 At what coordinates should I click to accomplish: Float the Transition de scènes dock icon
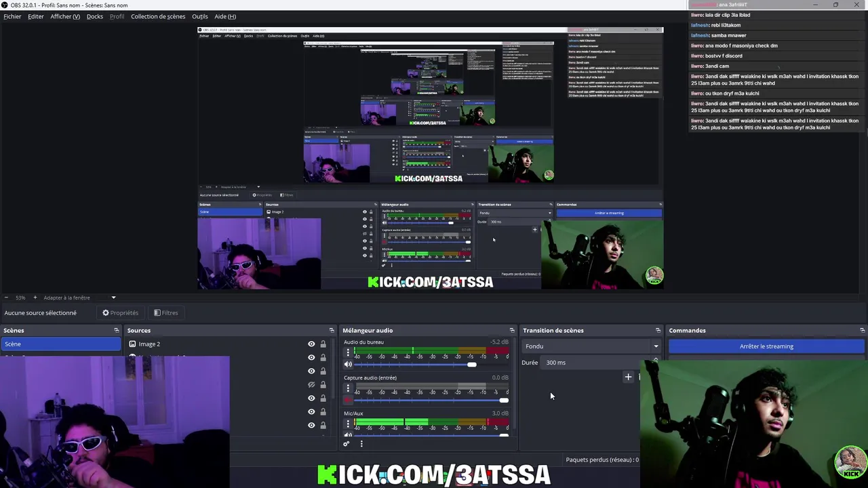658,330
